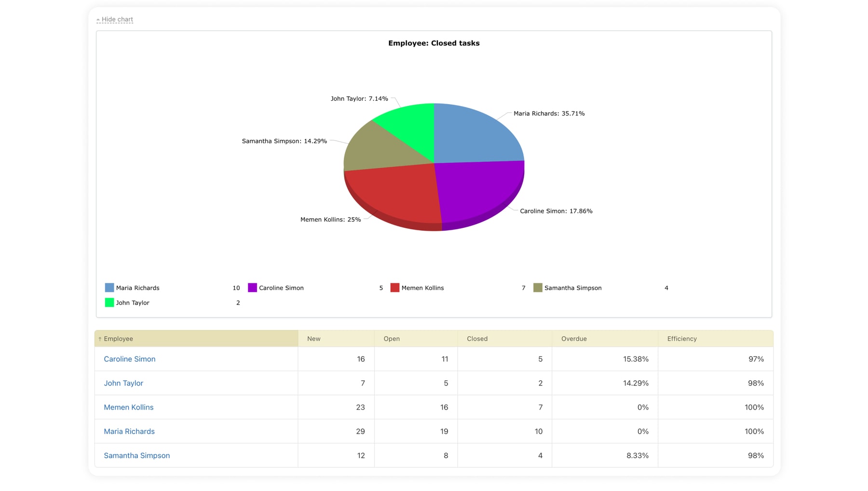The height and width of the screenshot is (491, 868).
Task: Sort table by Overdue column header
Action: (x=574, y=339)
